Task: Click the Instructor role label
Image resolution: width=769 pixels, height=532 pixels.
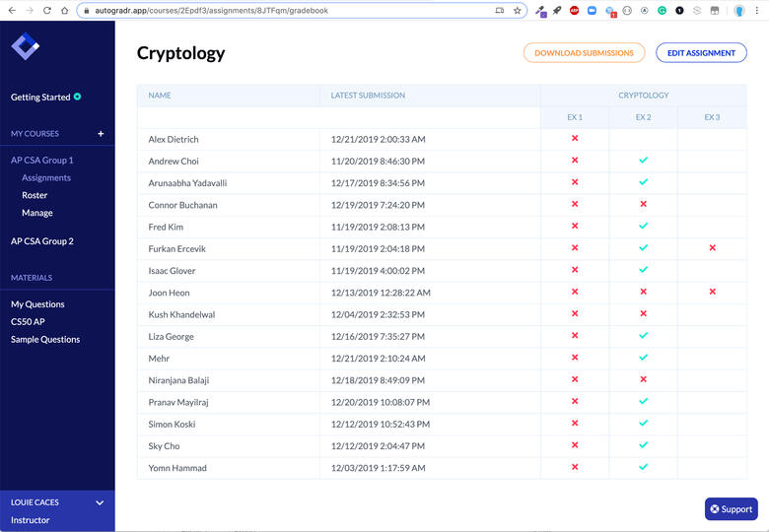Action: (30, 520)
